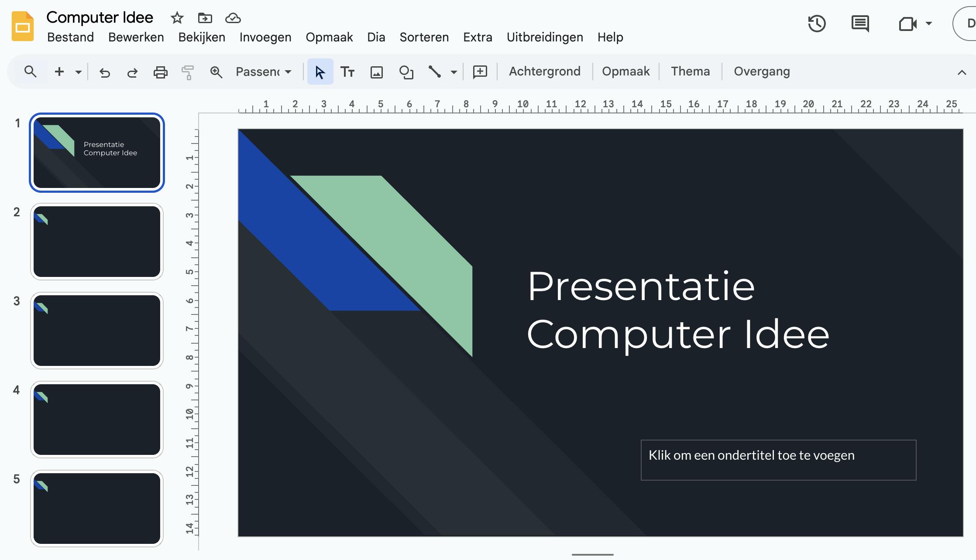
Task: Select slide 3 thumbnail
Action: [97, 330]
